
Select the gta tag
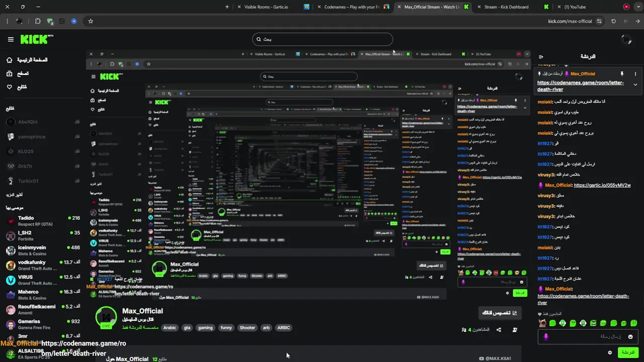[187, 328]
